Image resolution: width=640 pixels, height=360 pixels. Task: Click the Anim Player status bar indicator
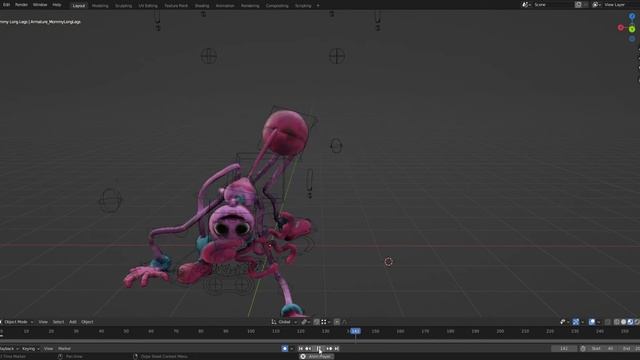[317, 356]
